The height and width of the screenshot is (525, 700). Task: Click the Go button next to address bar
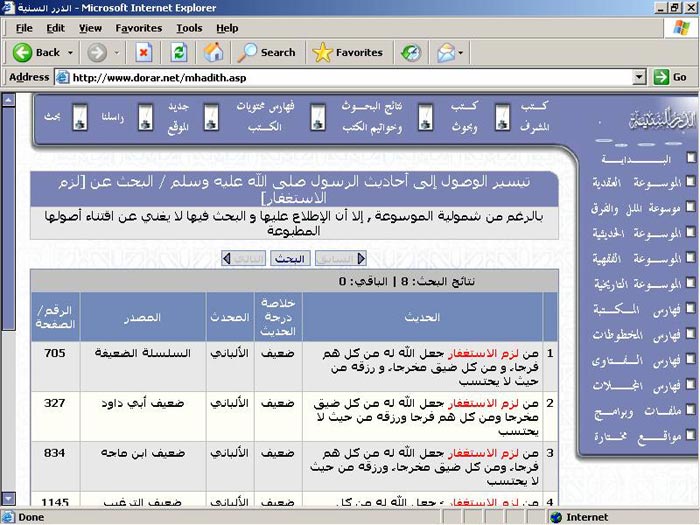pyautogui.click(x=670, y=77)
